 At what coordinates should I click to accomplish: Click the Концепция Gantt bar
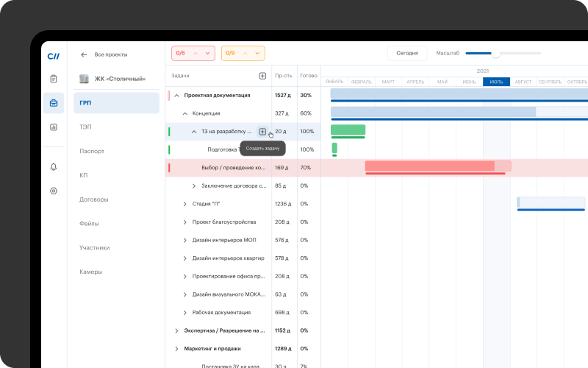pos(459,112)
